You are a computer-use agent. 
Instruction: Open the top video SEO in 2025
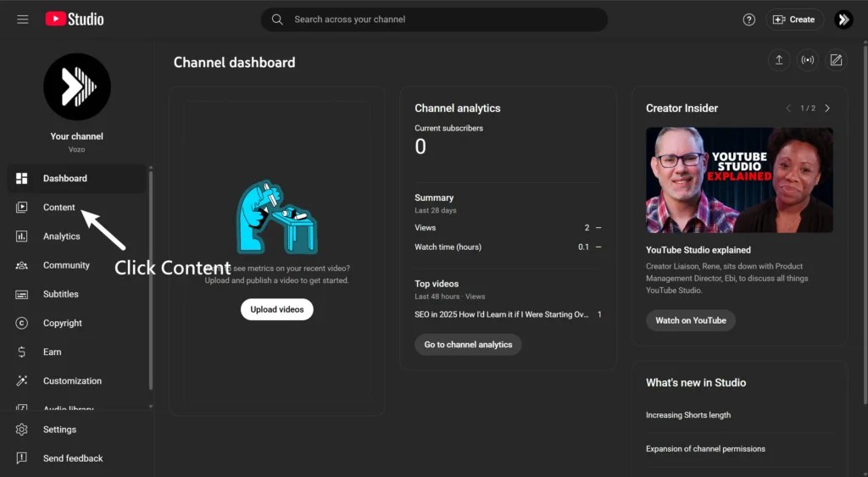(x=501, y=314)
